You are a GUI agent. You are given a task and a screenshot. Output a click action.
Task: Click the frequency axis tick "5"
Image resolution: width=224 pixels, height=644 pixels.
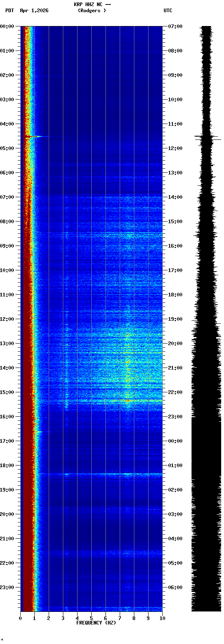pos(91,618)
